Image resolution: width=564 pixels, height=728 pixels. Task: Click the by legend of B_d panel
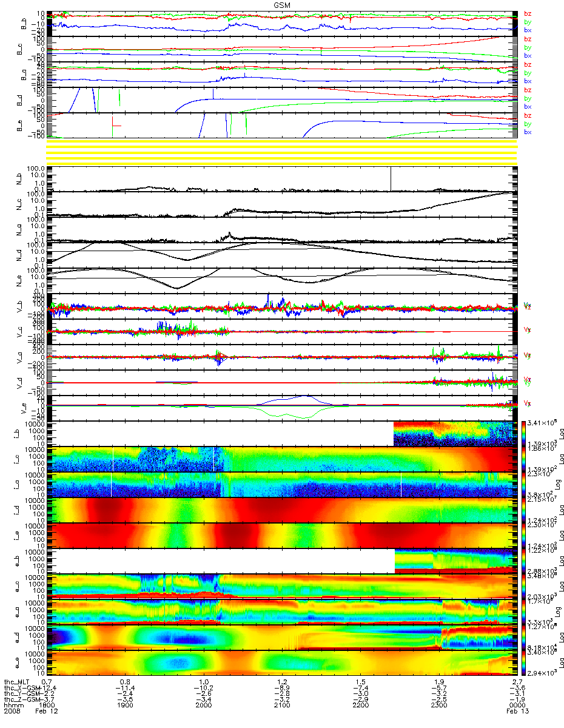tap(528, 98)
